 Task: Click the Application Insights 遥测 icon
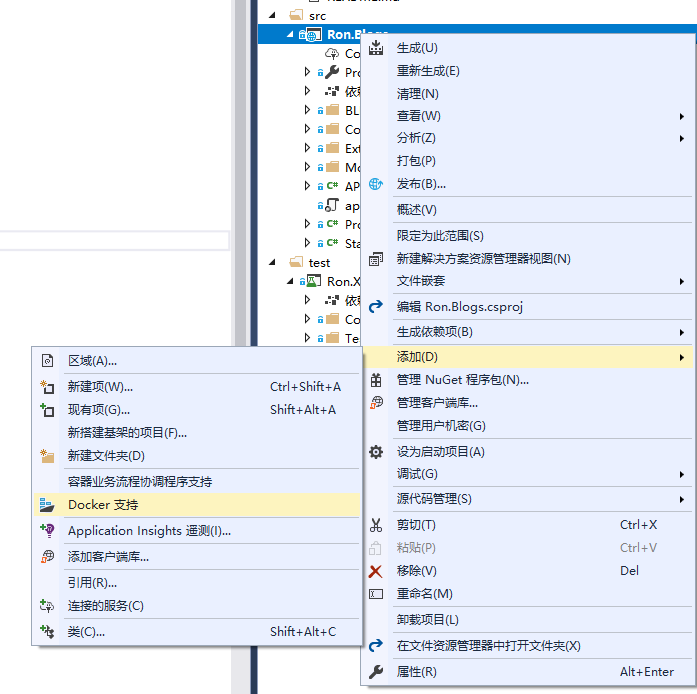47,531
